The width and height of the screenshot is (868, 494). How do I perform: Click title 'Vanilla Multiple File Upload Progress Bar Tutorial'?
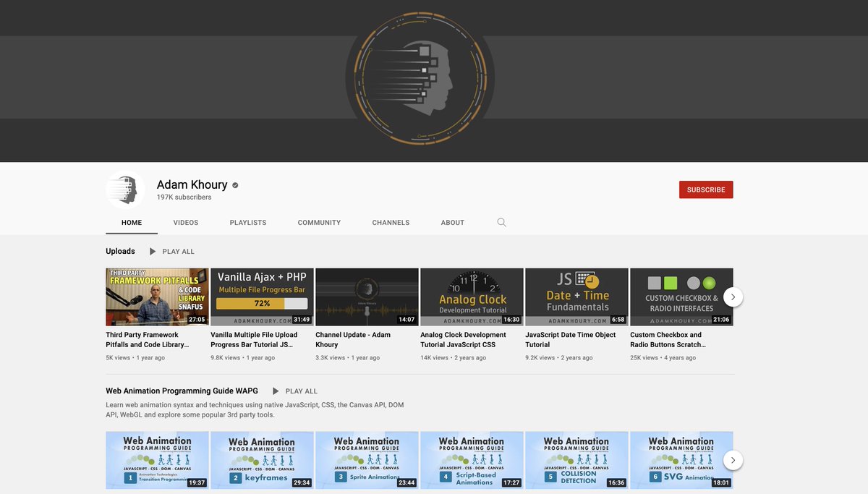pyautogui.click(x=254, y=340)
